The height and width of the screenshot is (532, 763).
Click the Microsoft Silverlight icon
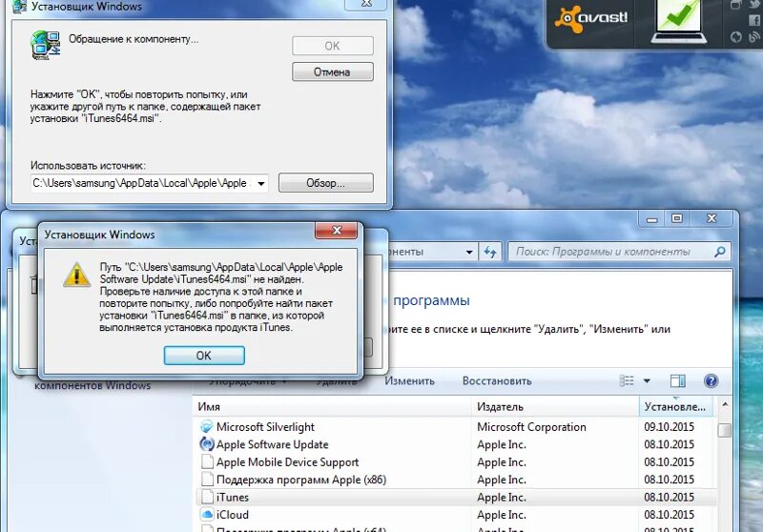point(207,426)
